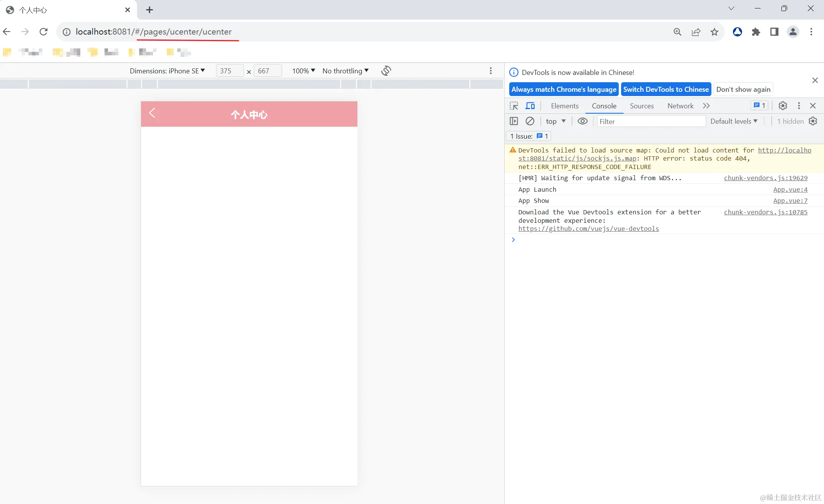
Task: Click the rotate device orientation icon
Action: 386,71
